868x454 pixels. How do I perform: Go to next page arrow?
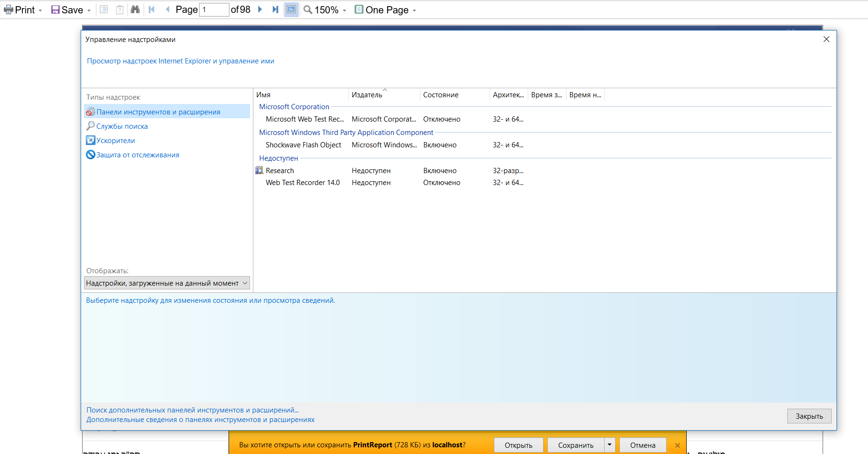click(260, 10)
